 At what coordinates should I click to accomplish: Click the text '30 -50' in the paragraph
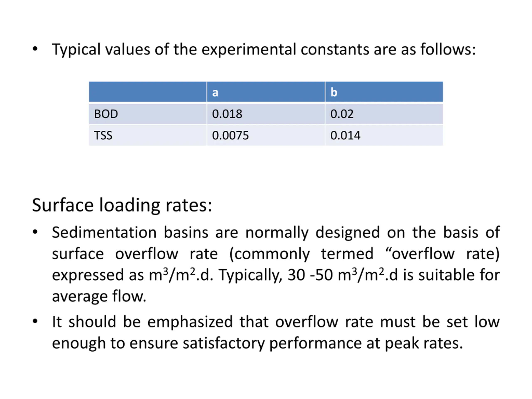point(310,275)
